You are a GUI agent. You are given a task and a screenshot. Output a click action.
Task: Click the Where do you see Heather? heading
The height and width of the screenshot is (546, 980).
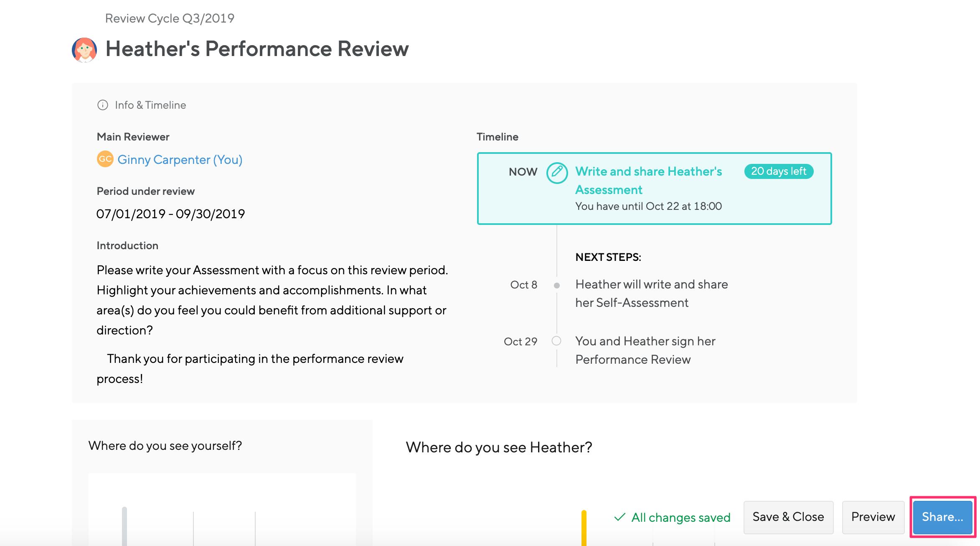(x=499, y=447)
